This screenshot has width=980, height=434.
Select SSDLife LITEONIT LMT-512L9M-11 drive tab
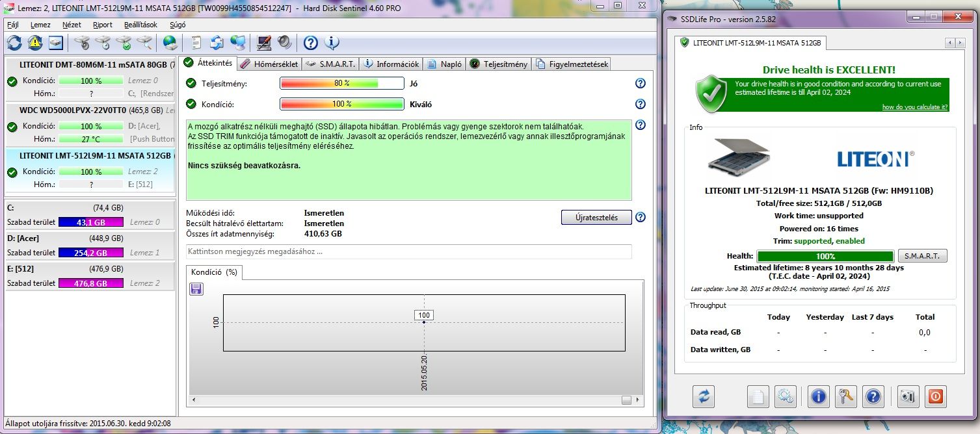tap(751, 42)
